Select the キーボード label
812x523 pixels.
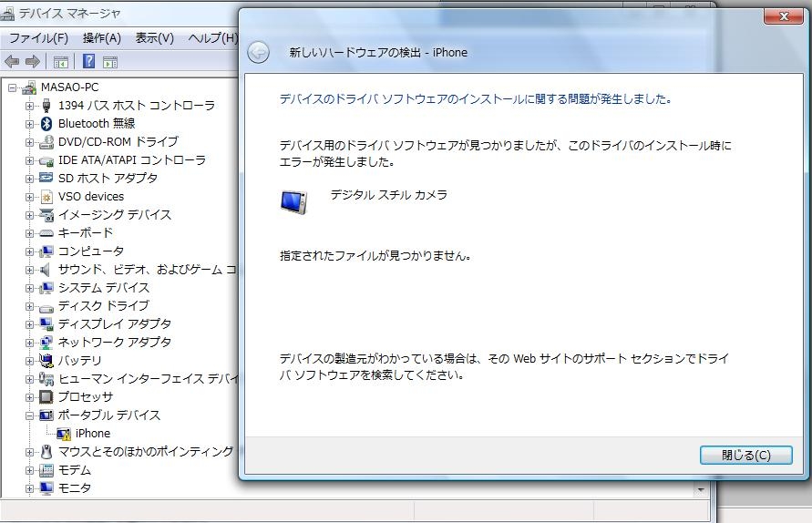86,233
